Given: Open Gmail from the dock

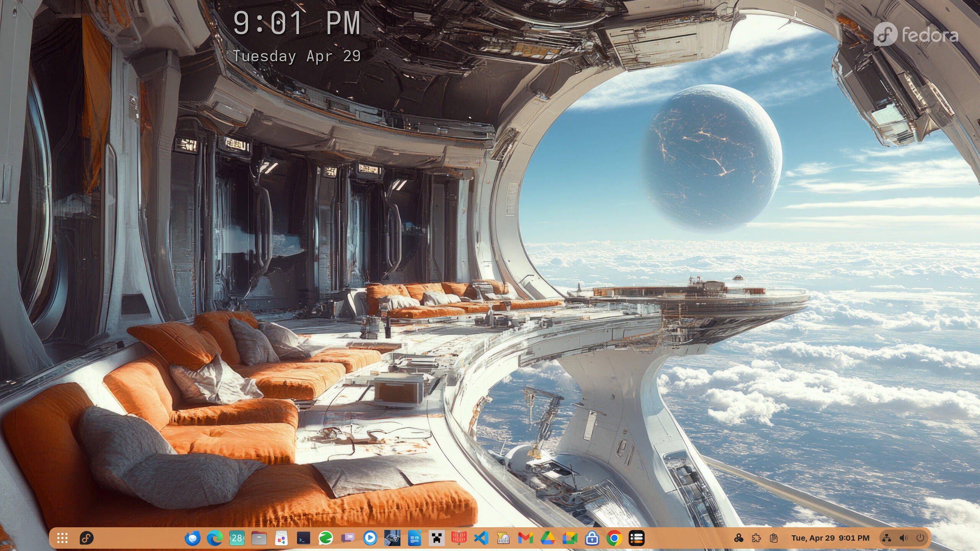Looking at the screenshot, I should [x=525, y=538].
